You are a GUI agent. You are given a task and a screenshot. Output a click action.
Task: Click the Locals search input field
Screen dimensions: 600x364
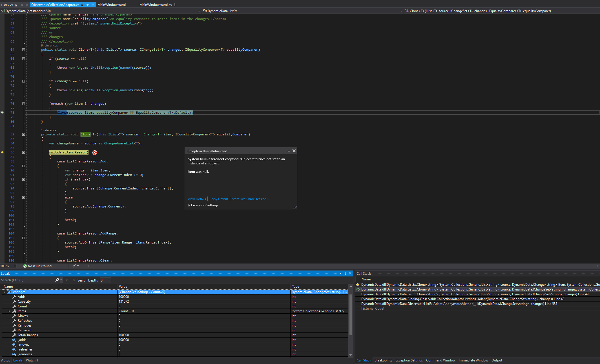27,280
